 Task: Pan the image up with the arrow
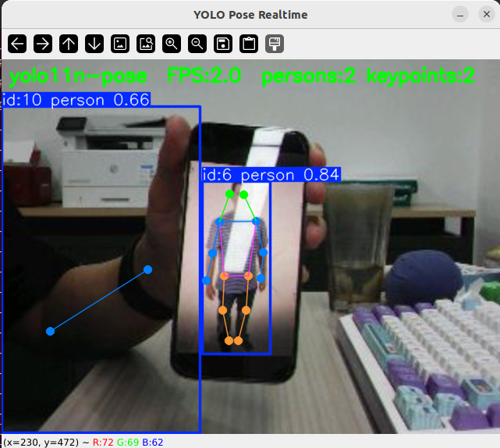pos(69,44)
